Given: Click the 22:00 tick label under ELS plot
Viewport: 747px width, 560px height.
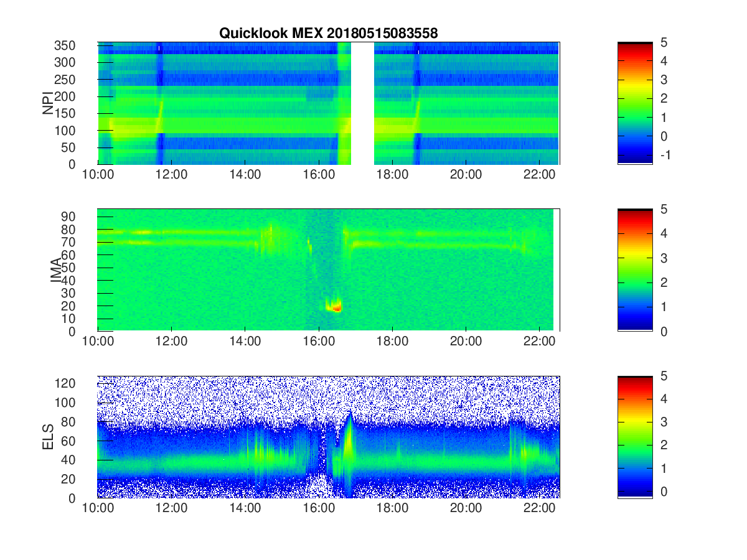Looking at the screenshot, I should click(540, 508).
